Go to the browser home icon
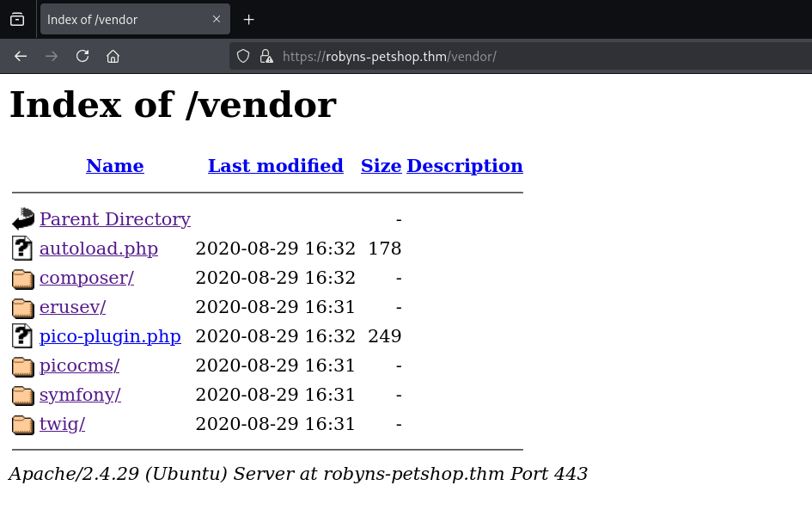Screen dimensions: 812x516 [x=113, y=57]
